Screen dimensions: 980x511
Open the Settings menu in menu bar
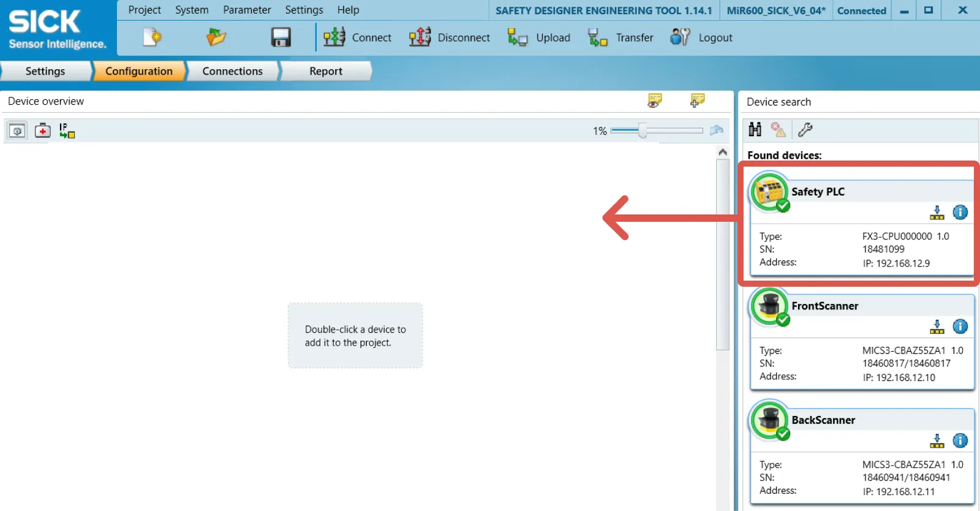pos(304,10)
